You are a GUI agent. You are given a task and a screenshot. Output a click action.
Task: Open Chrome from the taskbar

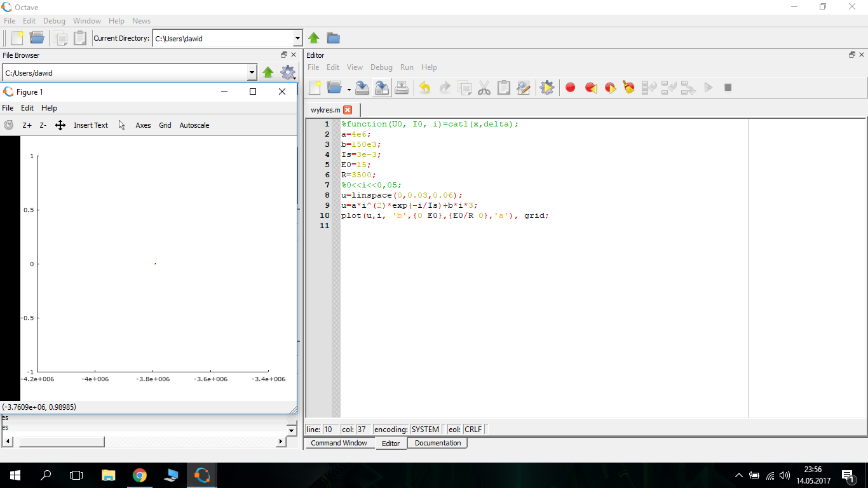tap(140, 475)
